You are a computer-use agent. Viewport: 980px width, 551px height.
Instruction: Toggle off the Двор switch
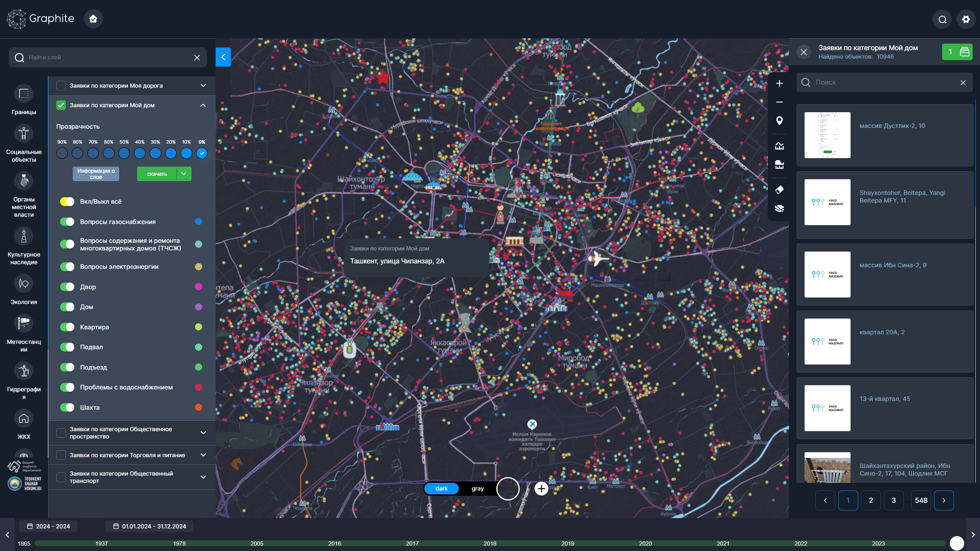tap(67, 287)
